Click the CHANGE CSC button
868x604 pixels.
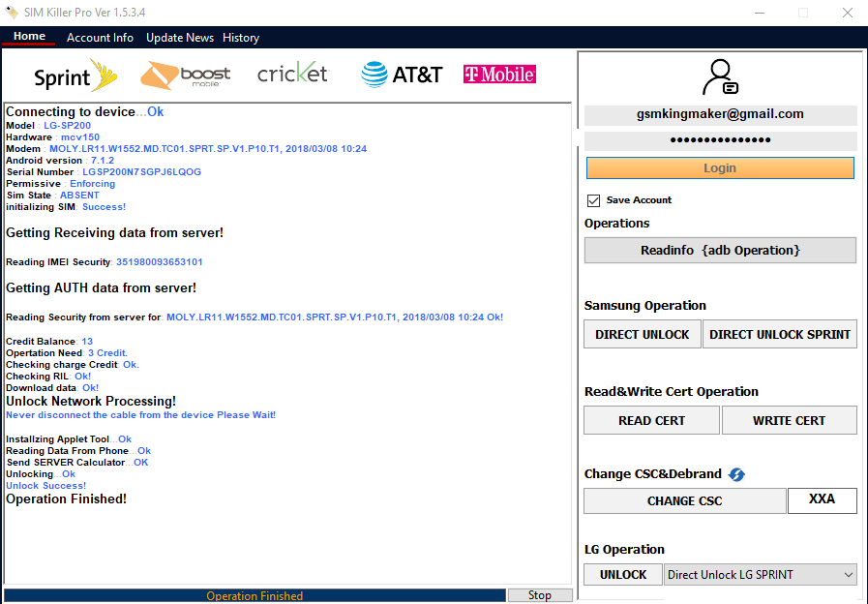(685, 501)
